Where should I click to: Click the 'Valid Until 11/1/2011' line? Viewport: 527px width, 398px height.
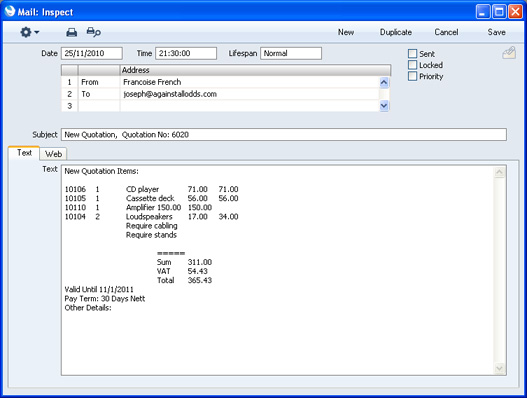coord(99,289)
